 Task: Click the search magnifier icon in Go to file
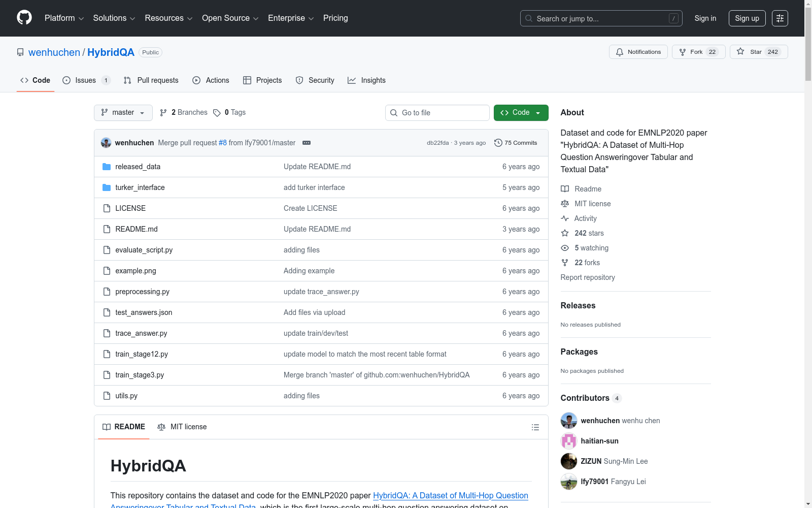[x=394, y=113]
